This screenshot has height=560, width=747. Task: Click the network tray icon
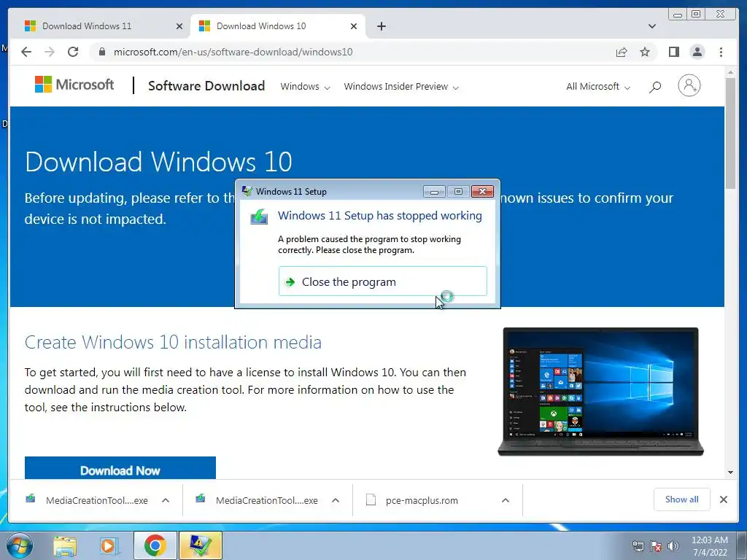(x=638, y=546)
